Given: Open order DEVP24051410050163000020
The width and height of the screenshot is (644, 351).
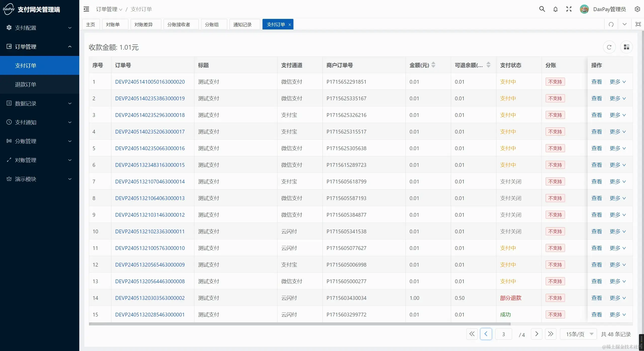Looking at the screenshot, I should [x=150, y=81].
